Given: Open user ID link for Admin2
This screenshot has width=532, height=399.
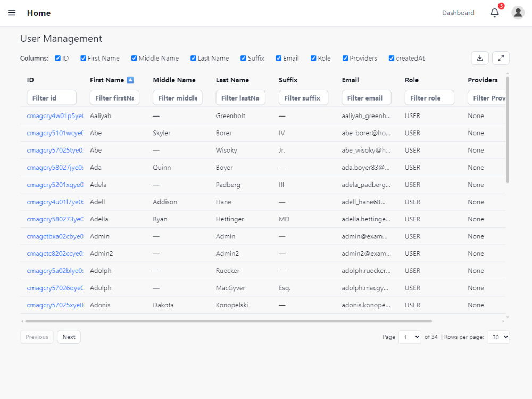Looking at the screenshot, I should pyautogui.click(x=55, y=253).
